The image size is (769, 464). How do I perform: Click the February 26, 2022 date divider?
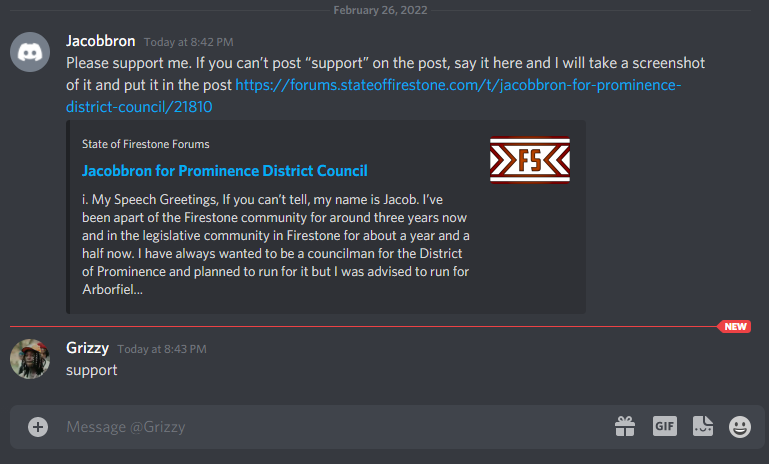[x=380, y=10]
